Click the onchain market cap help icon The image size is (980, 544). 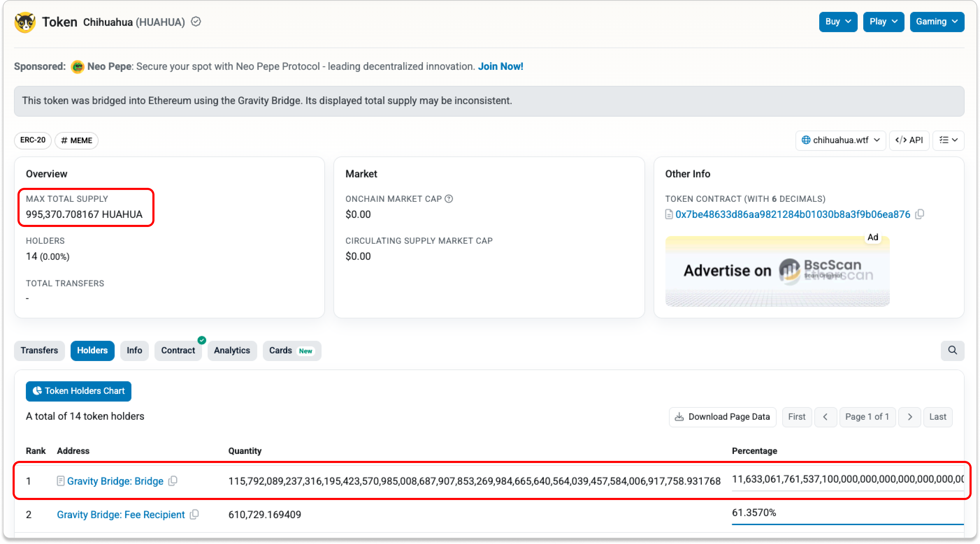click(449, 199)
